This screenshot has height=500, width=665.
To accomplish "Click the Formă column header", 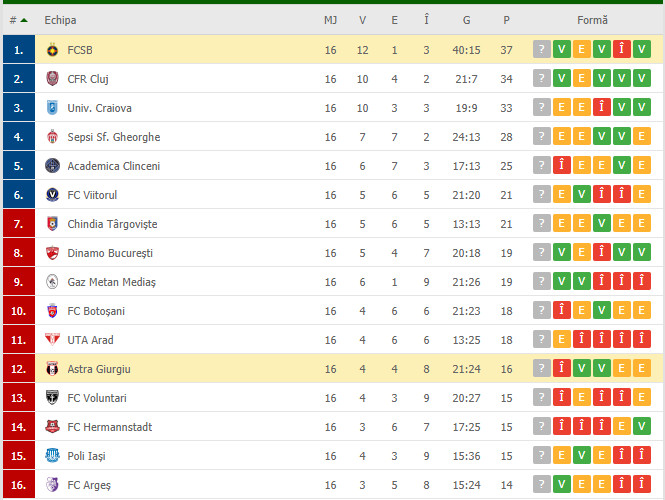I will tap(591, 20).
